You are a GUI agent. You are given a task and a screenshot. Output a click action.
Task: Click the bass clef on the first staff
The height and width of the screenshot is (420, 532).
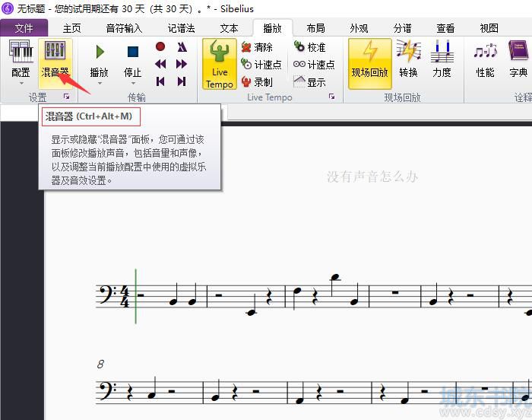107,294
